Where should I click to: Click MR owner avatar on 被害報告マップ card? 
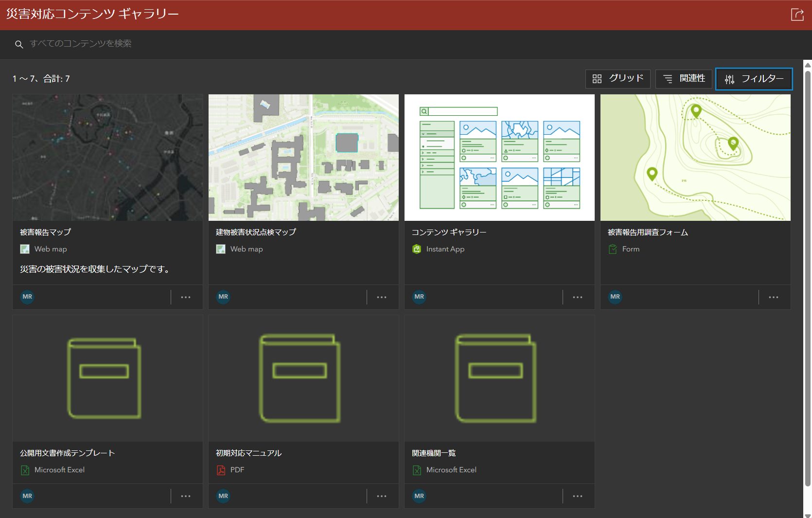(x=27, y=297)
